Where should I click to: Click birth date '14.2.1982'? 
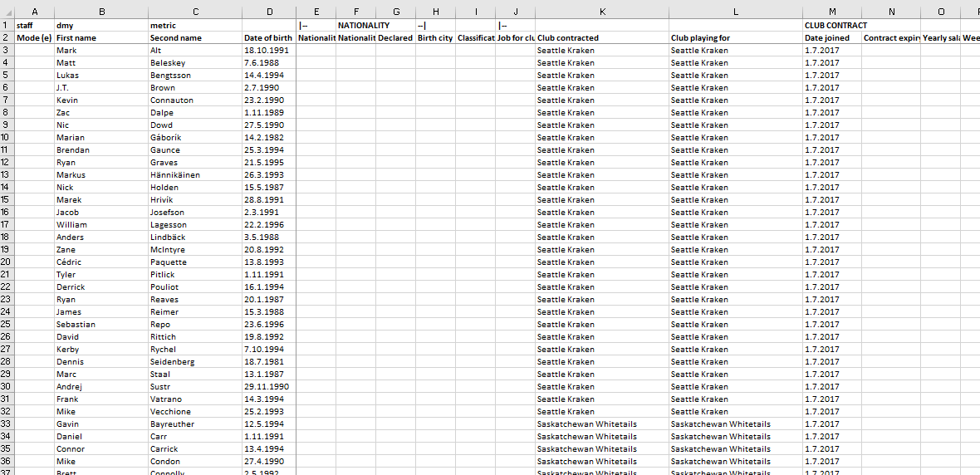pos(264,138)
